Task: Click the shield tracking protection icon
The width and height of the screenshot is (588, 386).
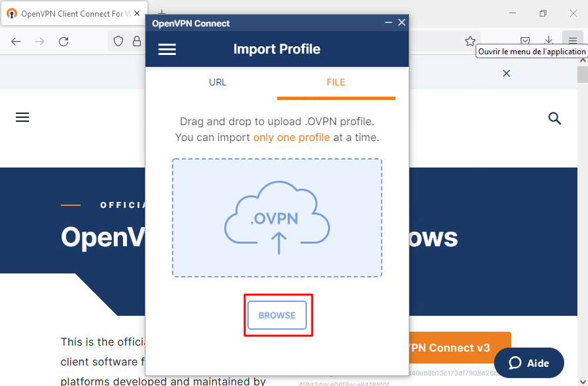Action: (118, 41)
